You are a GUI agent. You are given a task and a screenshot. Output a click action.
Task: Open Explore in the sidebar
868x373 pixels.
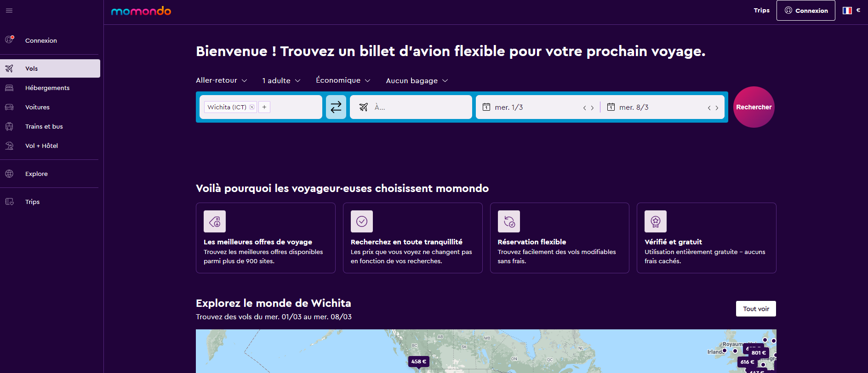50,174
